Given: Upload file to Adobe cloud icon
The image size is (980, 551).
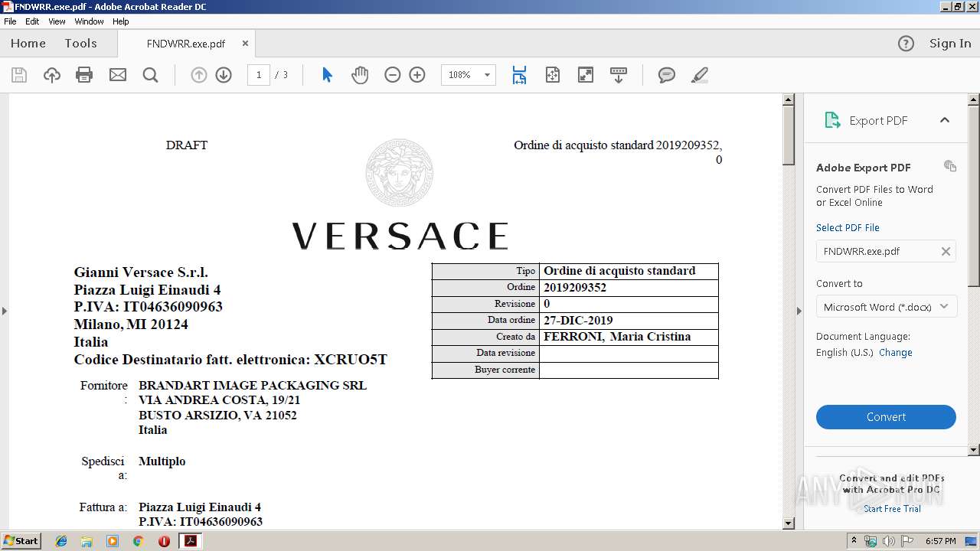Looking at the screenshot, I should pos(51,75).
